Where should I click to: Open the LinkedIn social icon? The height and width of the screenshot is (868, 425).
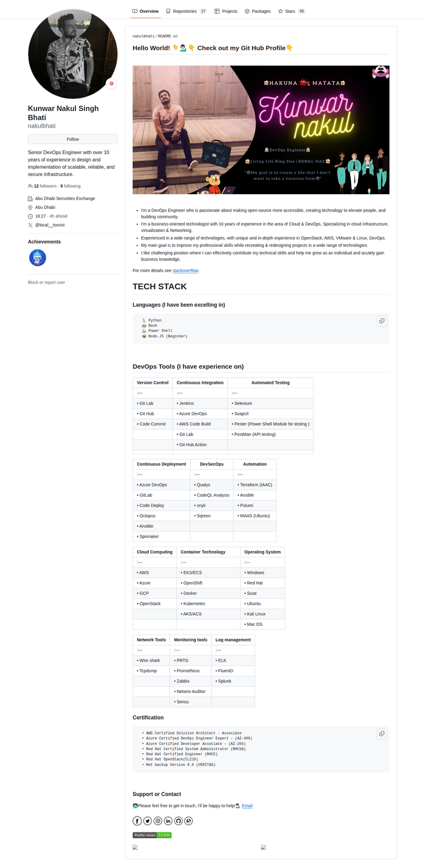pyautogui.click(x=168, y=821)
